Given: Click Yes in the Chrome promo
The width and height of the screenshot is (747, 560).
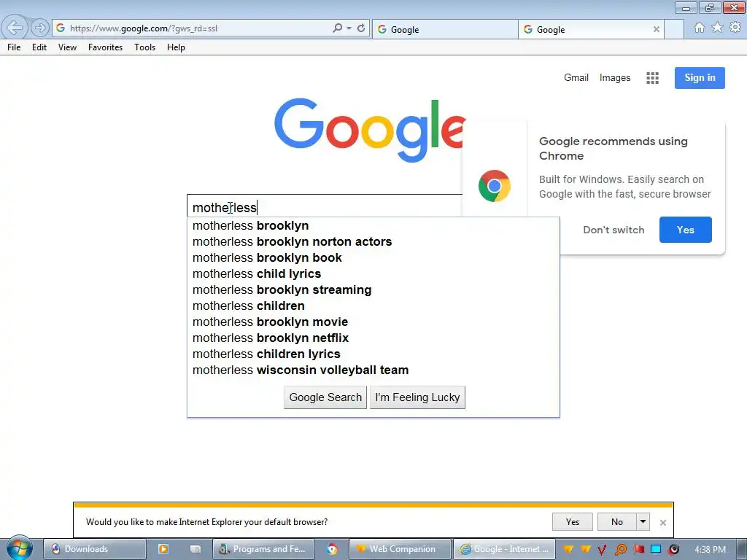Looking at the screenshot, I should 685,230.
